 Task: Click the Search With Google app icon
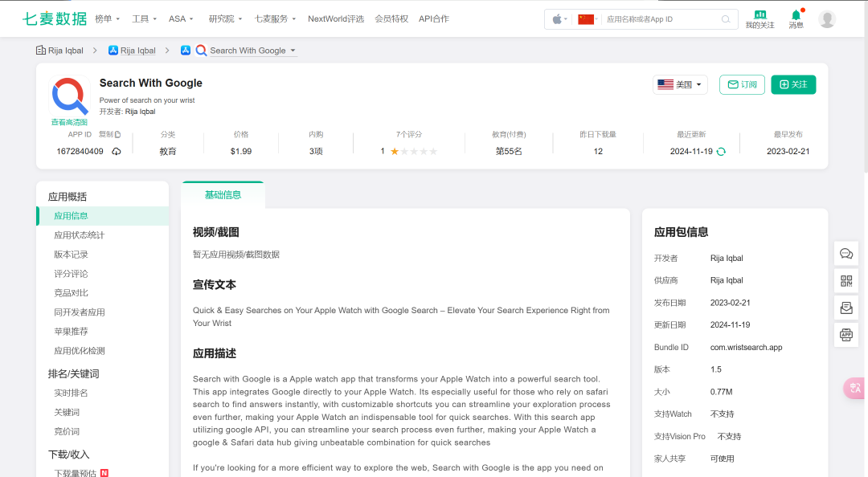coord(69,96)
